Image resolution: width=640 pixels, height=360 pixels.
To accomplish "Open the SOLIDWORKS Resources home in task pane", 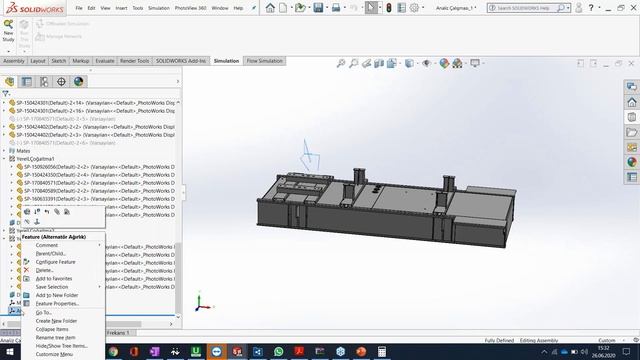I will click(x=631, y=102).
